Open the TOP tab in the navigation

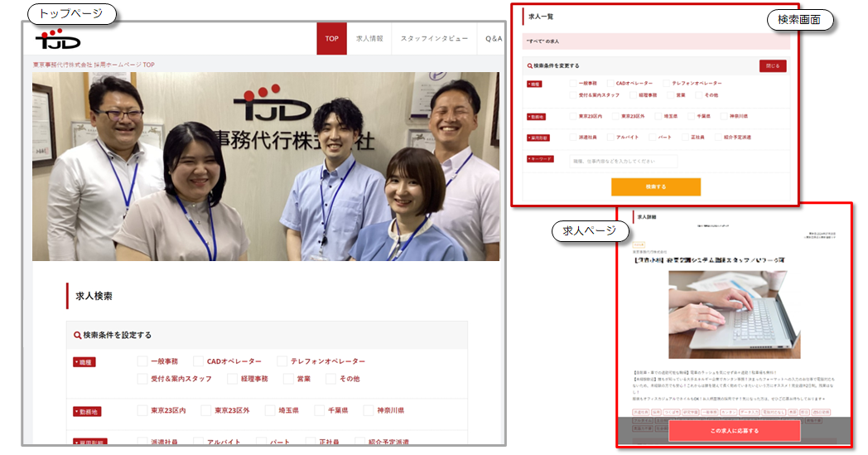pos(331,38)
